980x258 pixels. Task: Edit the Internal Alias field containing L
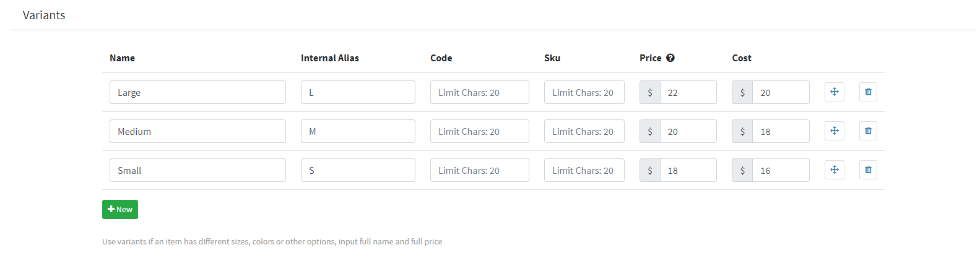358,93
